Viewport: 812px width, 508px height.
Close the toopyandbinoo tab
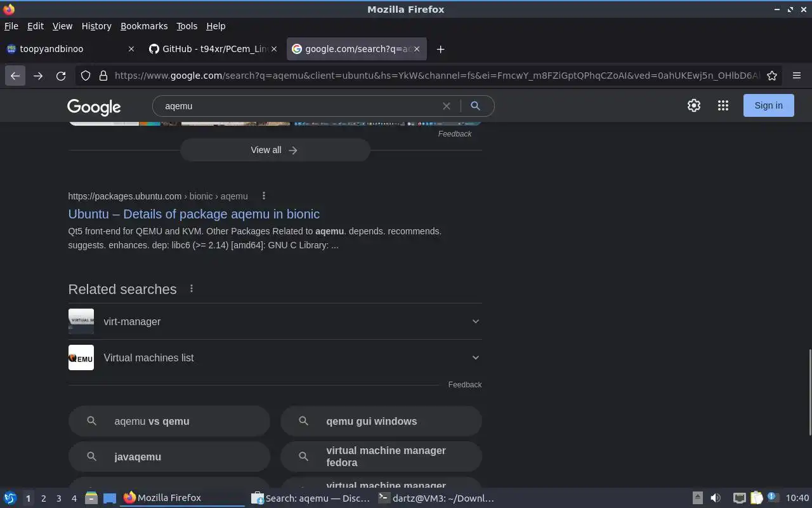(131, 49)
